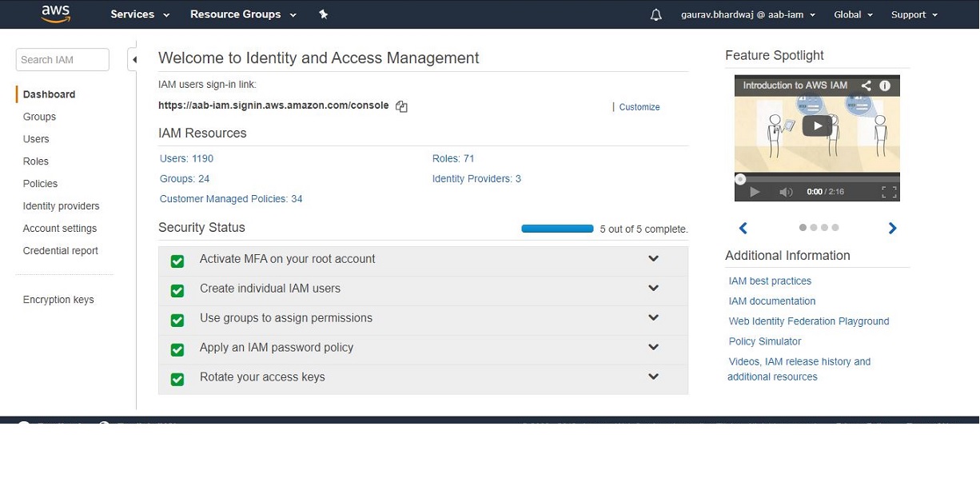
Task: Copy the IAM sign-in link
Action: (x=401, y=106)
